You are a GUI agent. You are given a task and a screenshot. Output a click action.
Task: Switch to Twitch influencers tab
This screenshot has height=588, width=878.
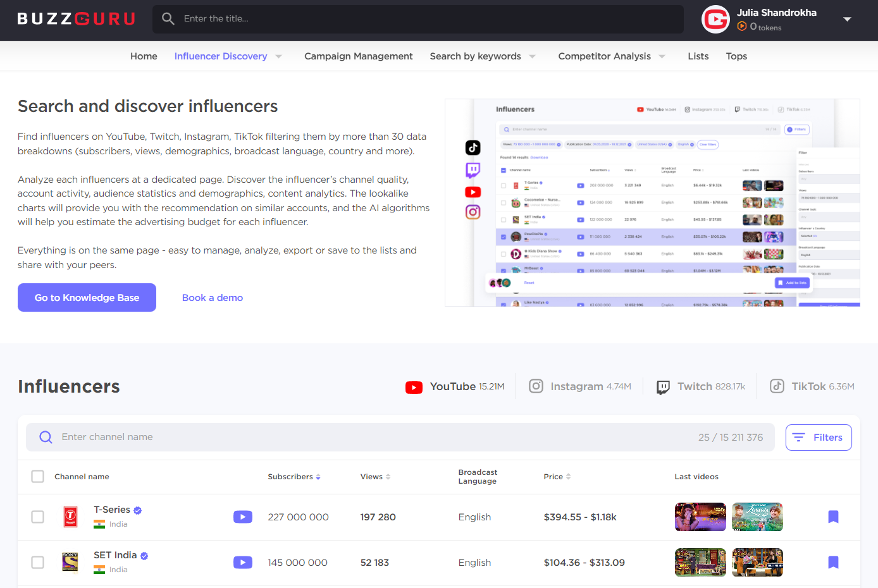click(x=701, y=386)
